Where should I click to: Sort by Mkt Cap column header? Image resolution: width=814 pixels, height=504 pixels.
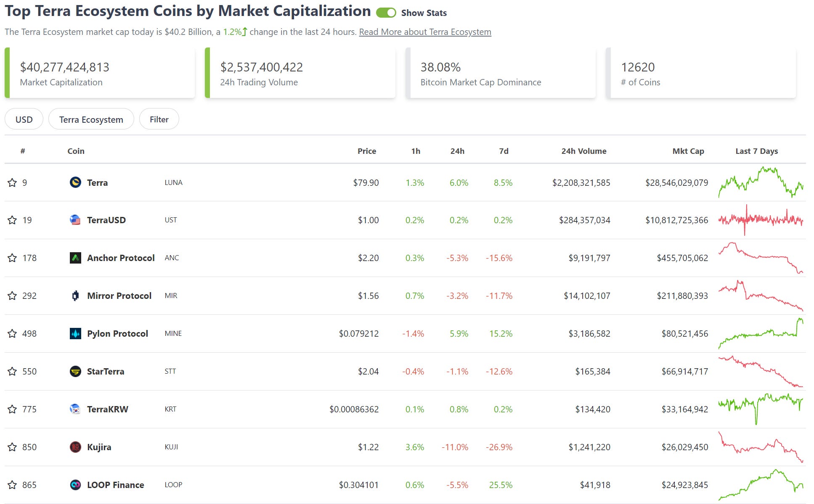pos(688,151)
